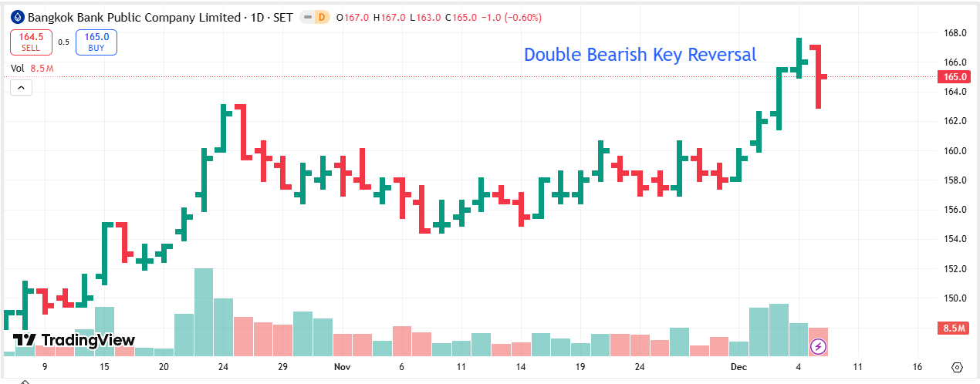Click the high value H167.0
This screenshot has width=980, height=384.
point(390,17)
